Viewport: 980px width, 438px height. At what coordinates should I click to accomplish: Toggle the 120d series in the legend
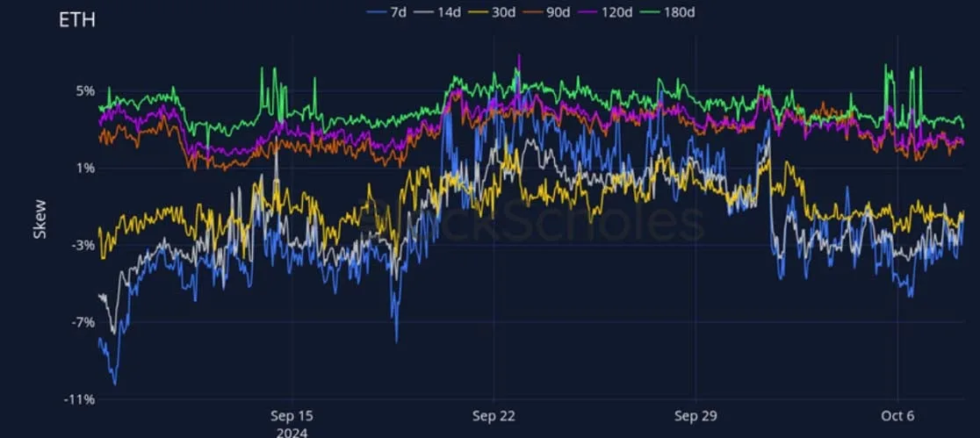[x=608, y=11]
